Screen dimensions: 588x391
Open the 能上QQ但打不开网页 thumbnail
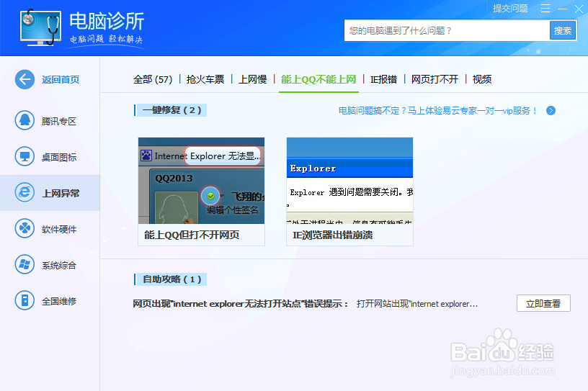201,181
